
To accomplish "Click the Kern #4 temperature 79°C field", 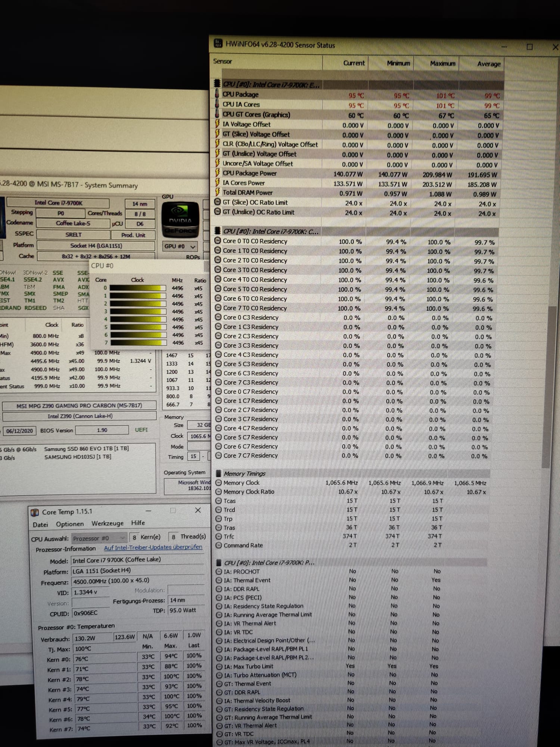I will pyautogui.click(x=106, y=699).
